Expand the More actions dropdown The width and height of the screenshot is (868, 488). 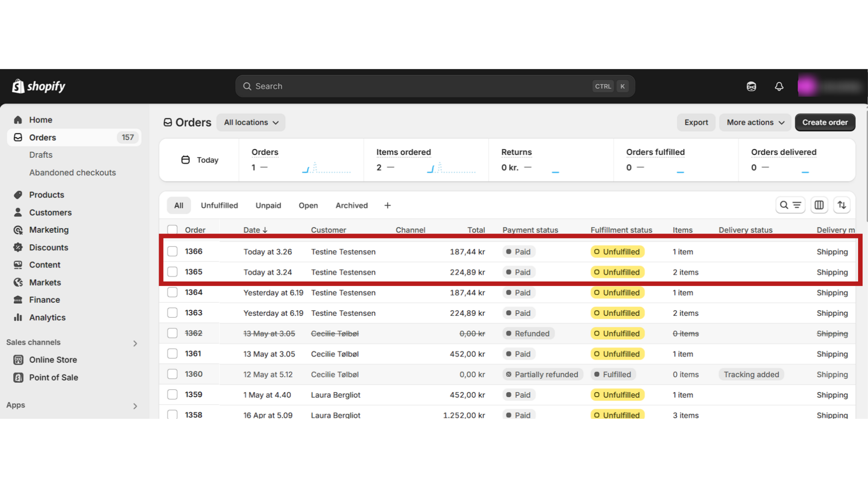(755, 122)
